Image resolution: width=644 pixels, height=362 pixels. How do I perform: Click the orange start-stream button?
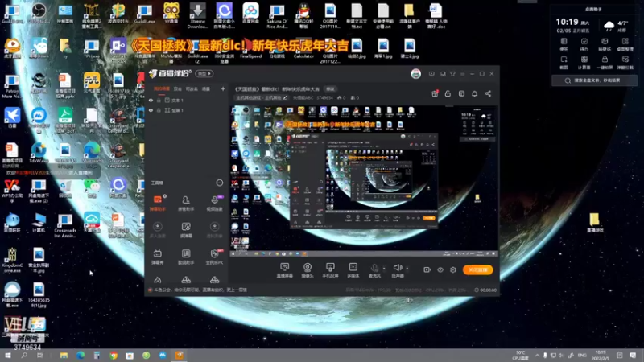pyautogui.click(x=477, y=269)
